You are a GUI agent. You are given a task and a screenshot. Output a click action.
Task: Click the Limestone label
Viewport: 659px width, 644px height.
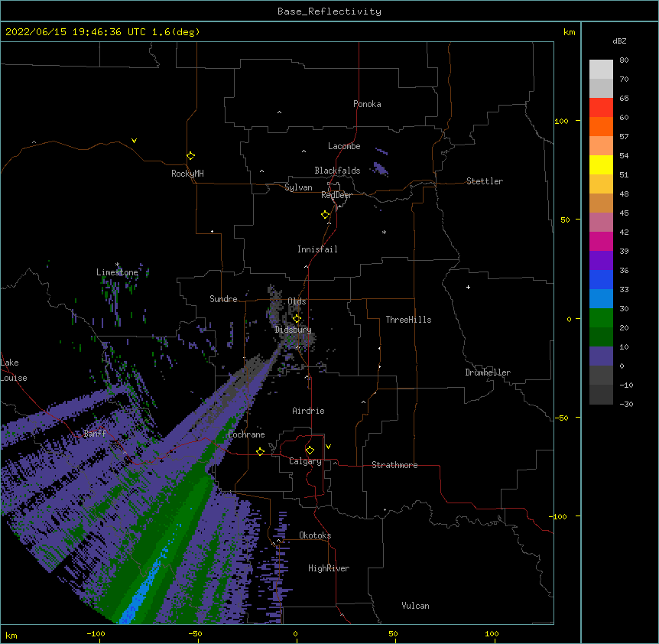(117, 272)
